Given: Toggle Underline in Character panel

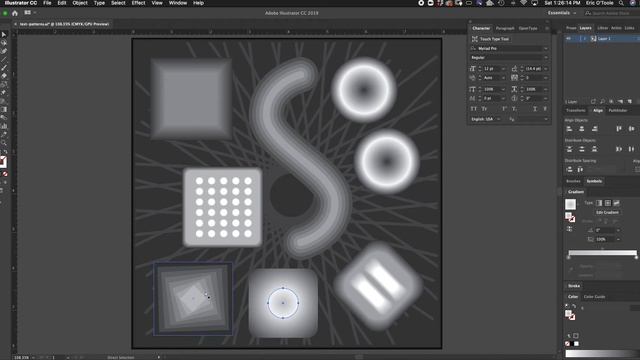Looking at the screenshot, I should pos(535,109).
